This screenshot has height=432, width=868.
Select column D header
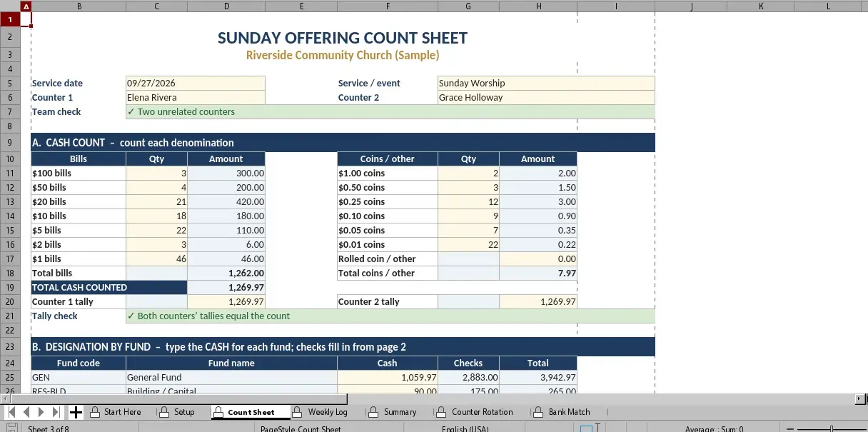click(226, 6)
